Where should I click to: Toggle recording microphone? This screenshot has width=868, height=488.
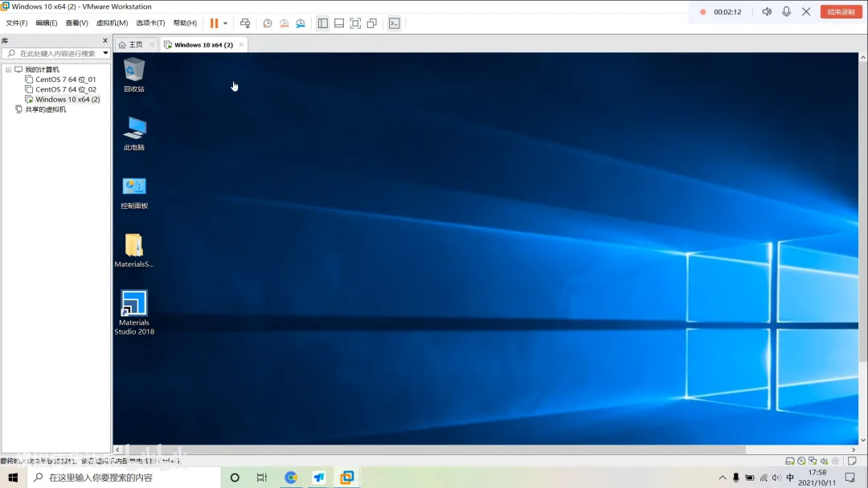tap(787, 11)
